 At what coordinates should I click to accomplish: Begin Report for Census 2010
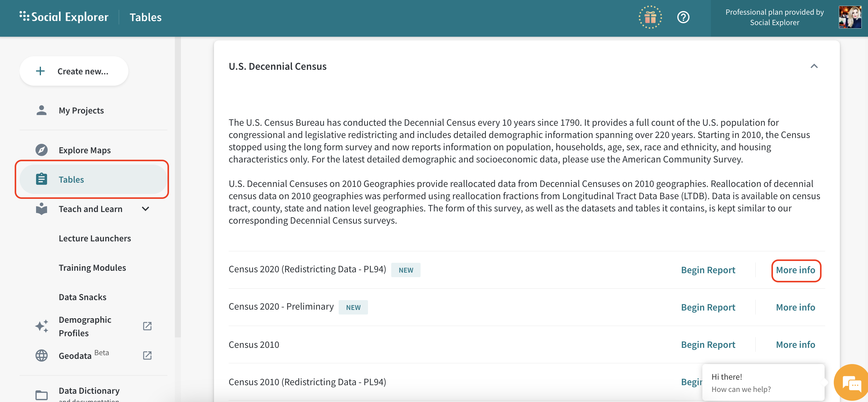coord(708,345)
